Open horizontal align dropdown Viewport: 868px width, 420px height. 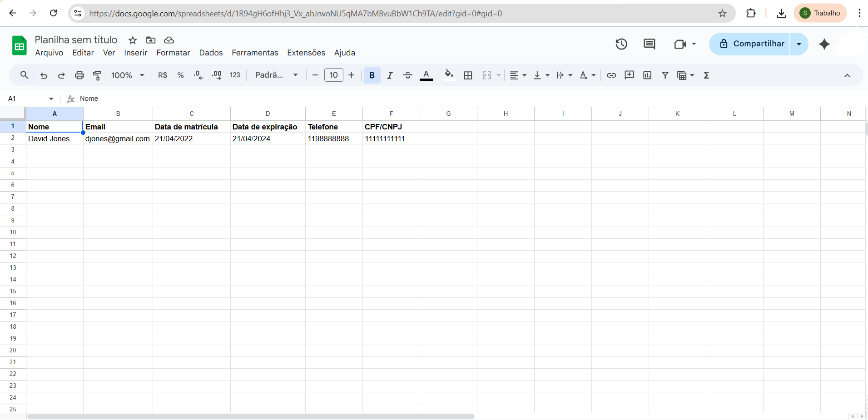(x=518, y=75)
